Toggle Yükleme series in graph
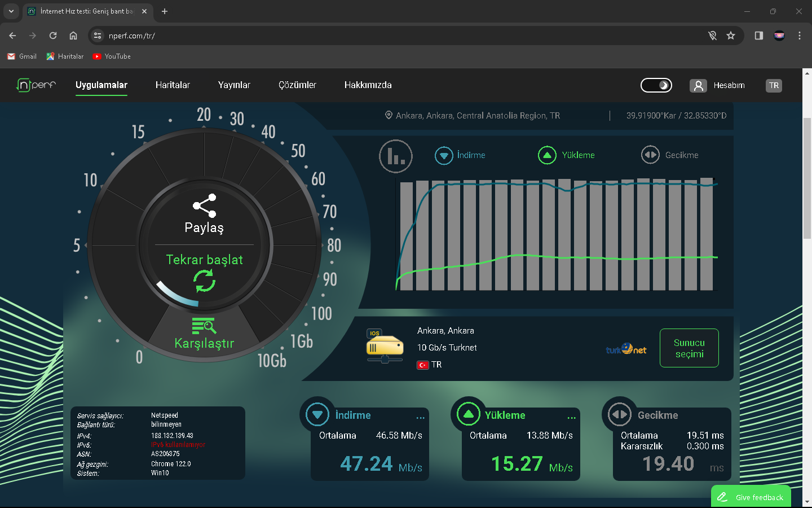This screenshot has height=508, width=812. [547, 155]
